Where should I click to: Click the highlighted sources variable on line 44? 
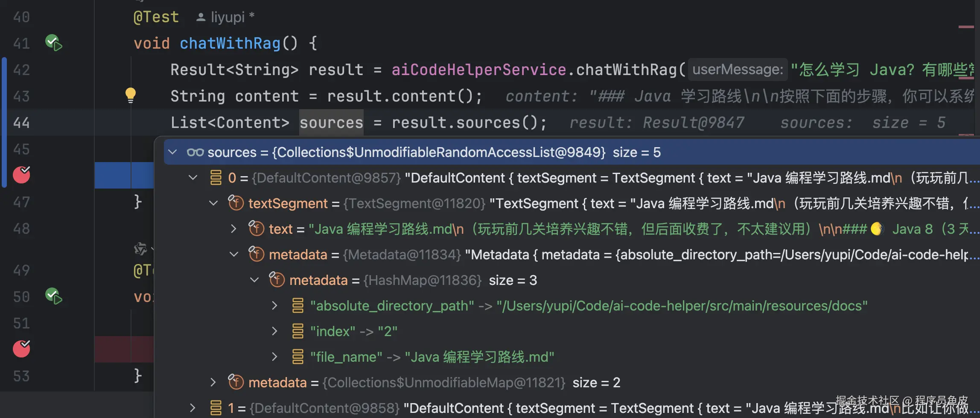click(331, 123)
